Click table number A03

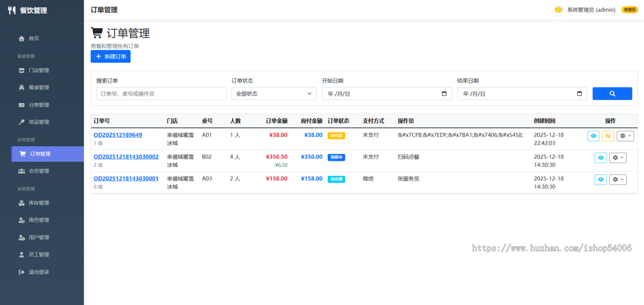click(207, 178)
